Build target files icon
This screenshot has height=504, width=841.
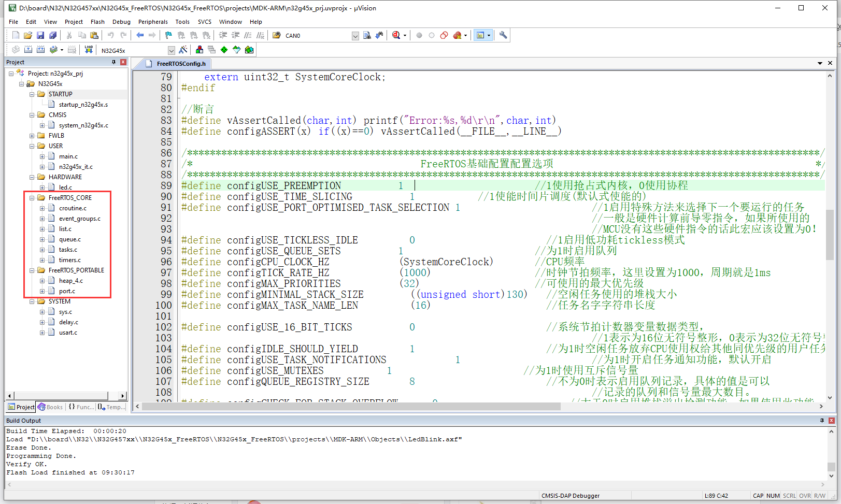point(28,50)
